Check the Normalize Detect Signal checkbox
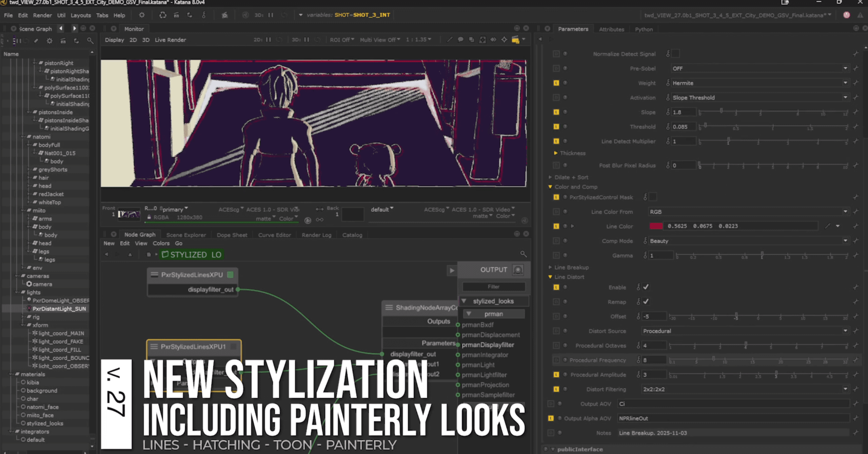Image resolution: width=868 pixels, height=454 pixels. 675,54
